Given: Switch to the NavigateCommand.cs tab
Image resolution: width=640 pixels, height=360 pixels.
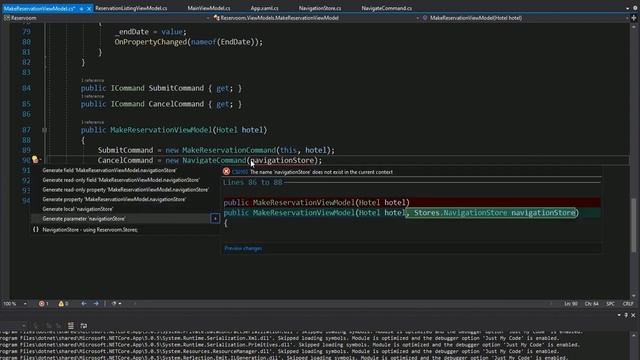Looking at the screenshot, I should (387, 8).
